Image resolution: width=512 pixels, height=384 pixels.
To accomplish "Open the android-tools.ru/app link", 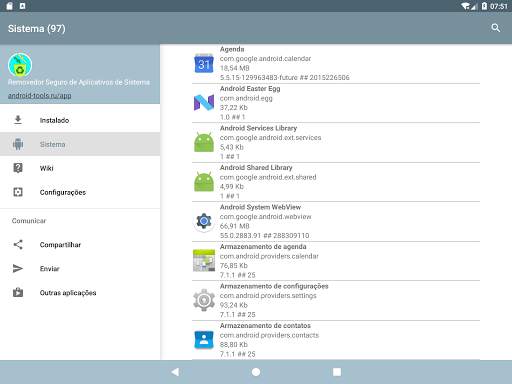I will point(40,96).
